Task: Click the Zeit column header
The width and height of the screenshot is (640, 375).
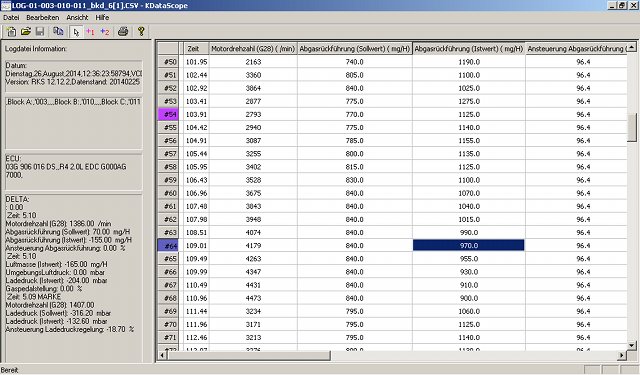Action: tap(196, 49)
